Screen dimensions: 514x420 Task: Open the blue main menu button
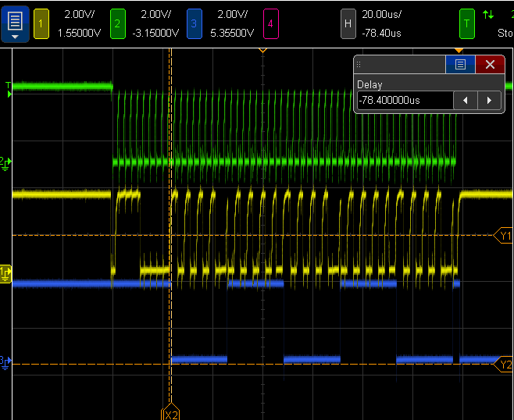[16, 23]
